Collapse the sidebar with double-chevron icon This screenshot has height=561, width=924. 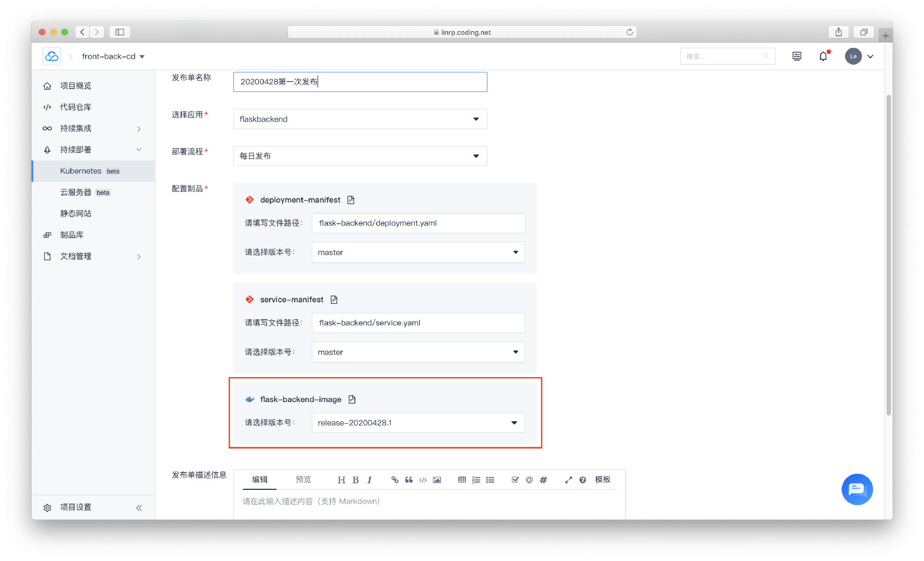(x=139, y=508)
